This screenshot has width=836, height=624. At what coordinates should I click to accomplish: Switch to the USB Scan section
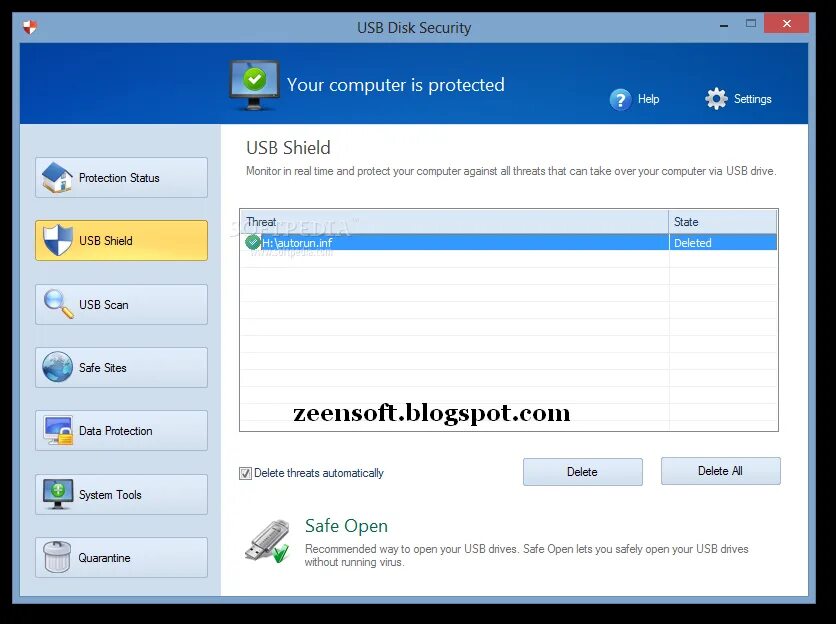point(122,305)
